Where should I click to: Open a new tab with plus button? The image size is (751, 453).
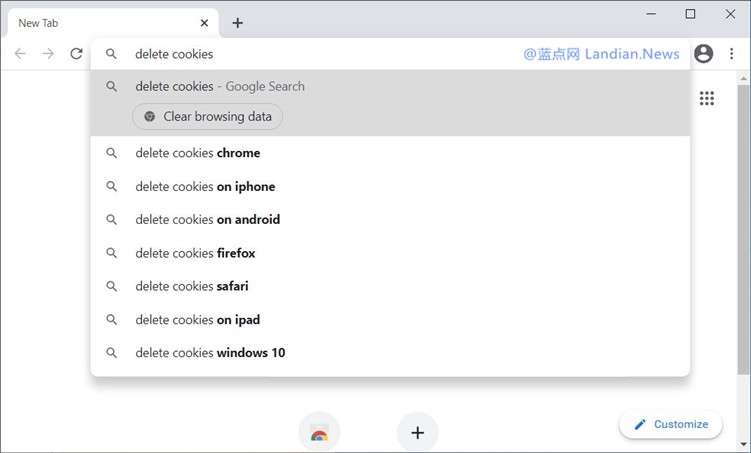coord(237,23)
